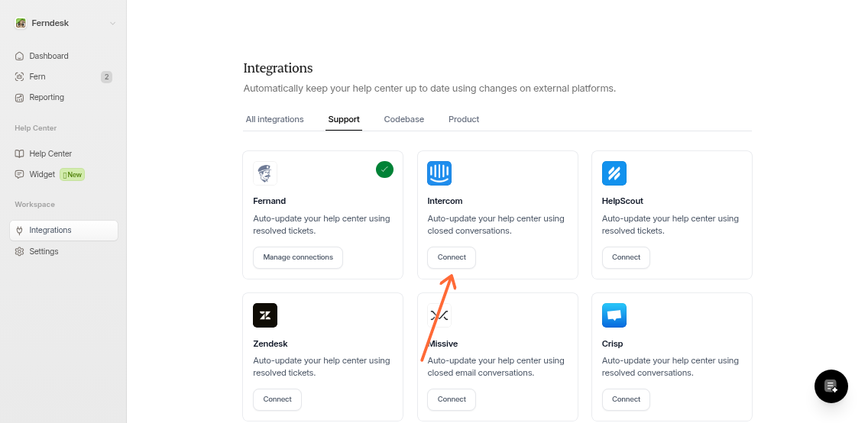This screenshot has height=423, width=868.
Task: Click the Crisp logo icon
Action: (614, 315)
